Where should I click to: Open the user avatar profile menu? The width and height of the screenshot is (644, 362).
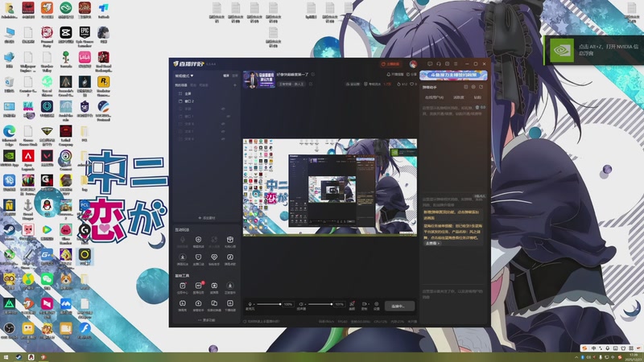point(413,64)
